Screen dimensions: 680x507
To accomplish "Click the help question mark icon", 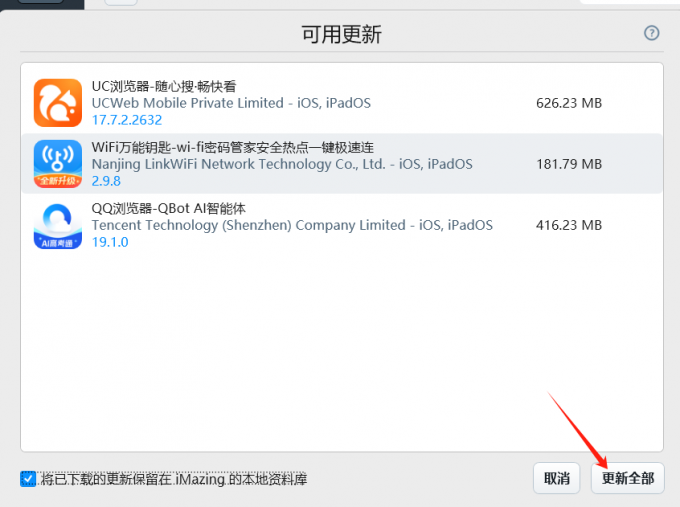I will pyautogui.click(x=651, y=33).
